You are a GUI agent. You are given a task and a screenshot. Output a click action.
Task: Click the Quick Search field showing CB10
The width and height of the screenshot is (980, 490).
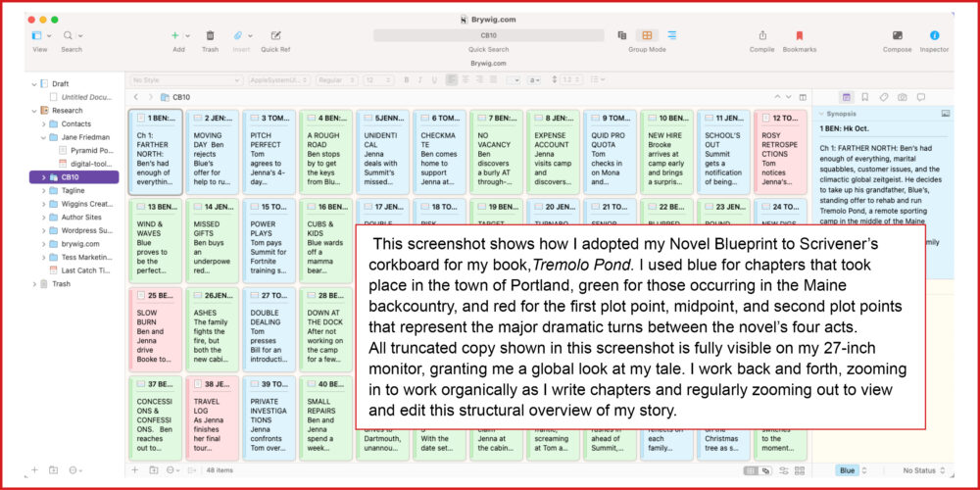click(489, 35)
